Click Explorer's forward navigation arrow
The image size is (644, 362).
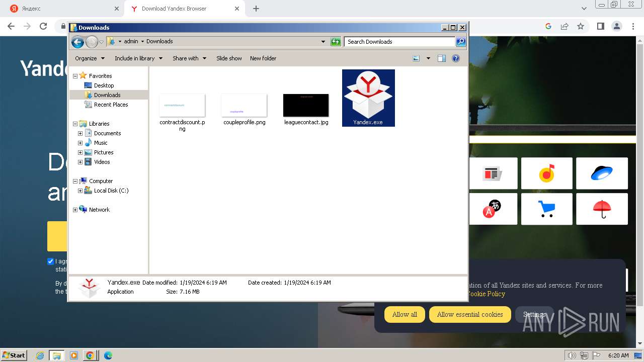click(x=92, y=42)
